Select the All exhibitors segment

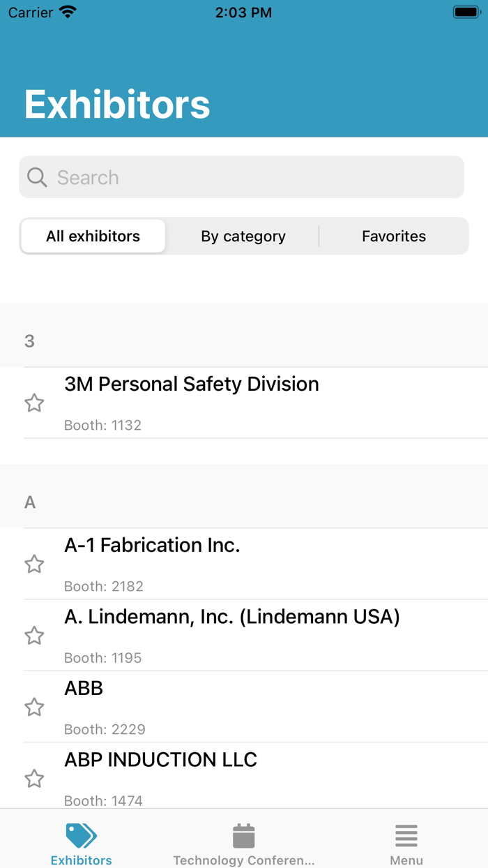click(93, 237)
